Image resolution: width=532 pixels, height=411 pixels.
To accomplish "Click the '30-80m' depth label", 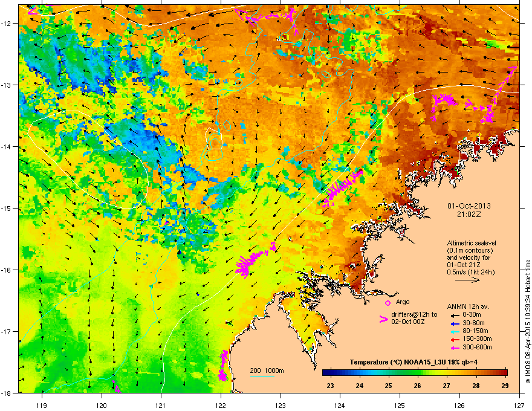I will (x=473, y=323).
